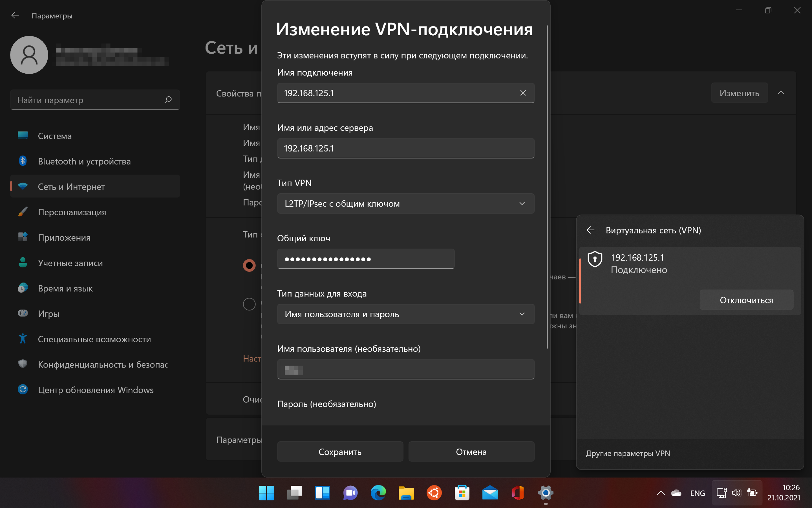Open Конфиденциальность и безопасность category
The height and width of the screenshot is (508, 812).
pyautogui.click(x=95, y=365)
